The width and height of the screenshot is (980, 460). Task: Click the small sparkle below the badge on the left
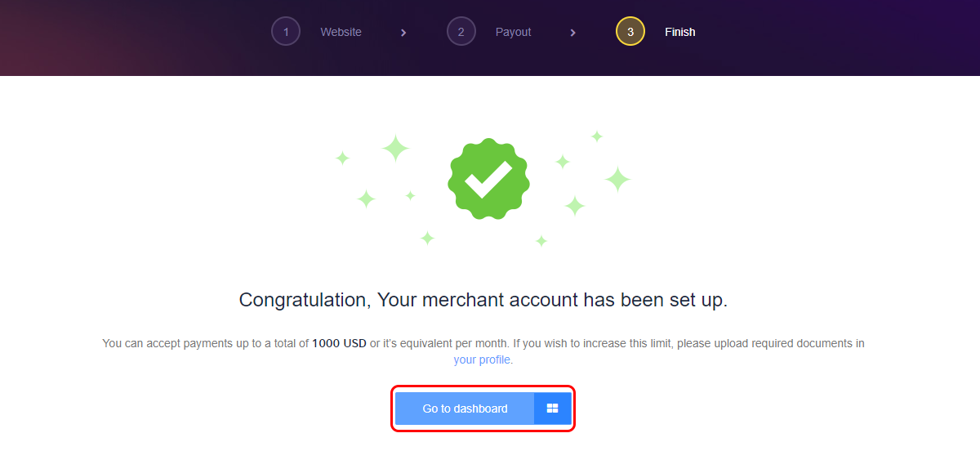(x=427, y=238)
